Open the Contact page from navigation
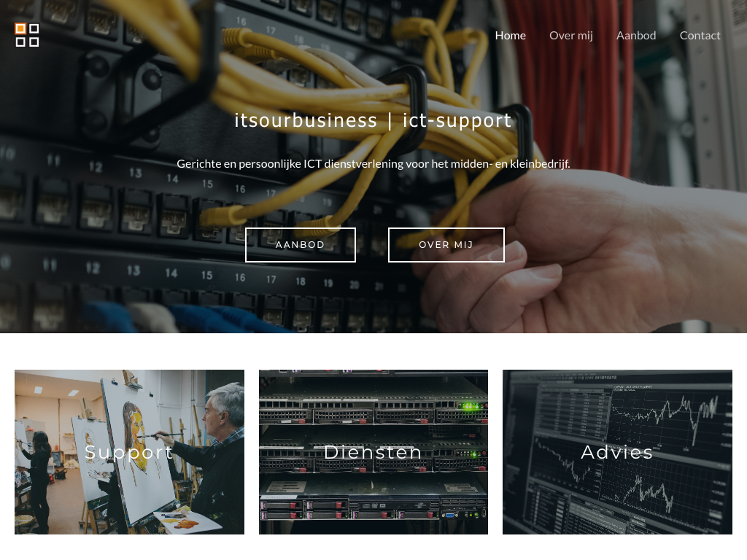The image size is (747, 560). (700, 35)
